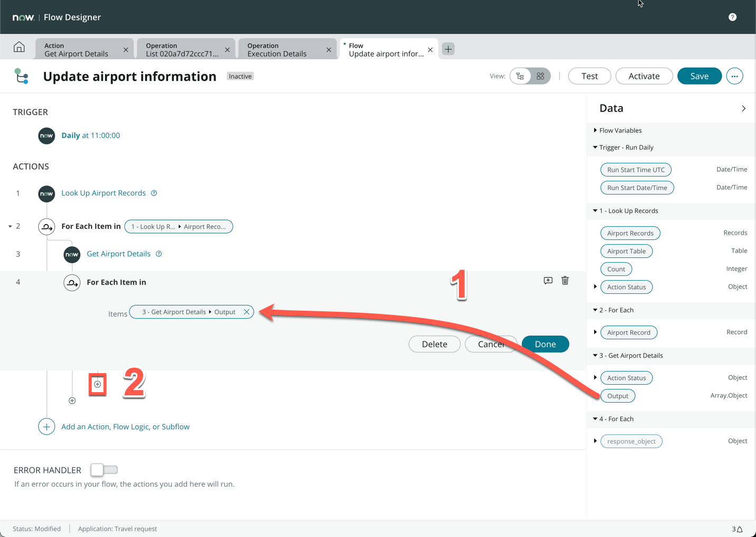This screenshot has height=537, width=756.
Task: Select the Output data pill
Action: click(x=617, y=396)
